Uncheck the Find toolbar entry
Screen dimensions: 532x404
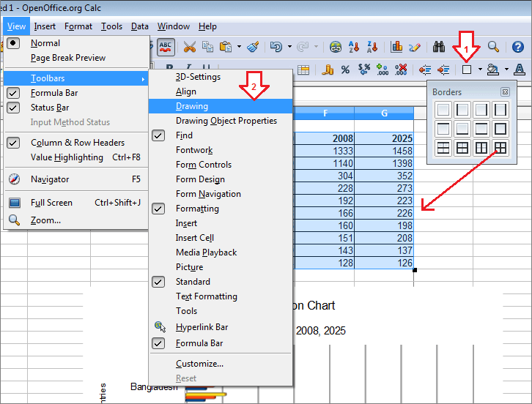tap(184, 135)
